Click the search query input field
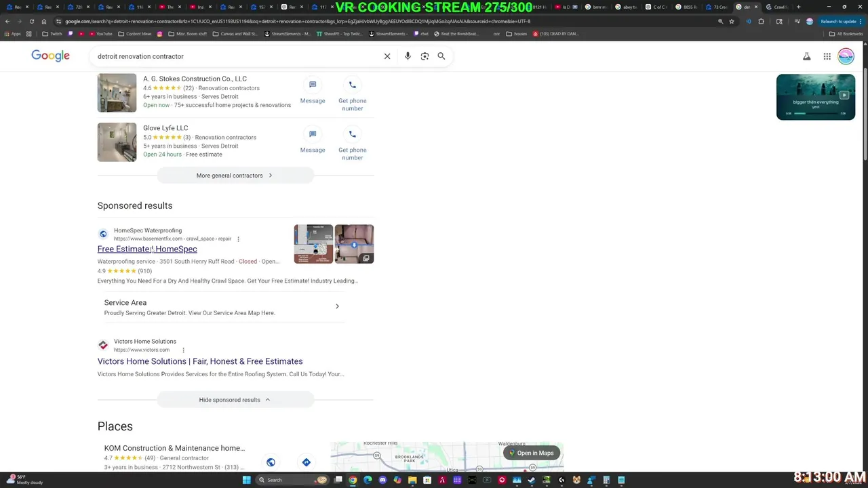Screen dimensions: 868x488 [x=237, y=56]
